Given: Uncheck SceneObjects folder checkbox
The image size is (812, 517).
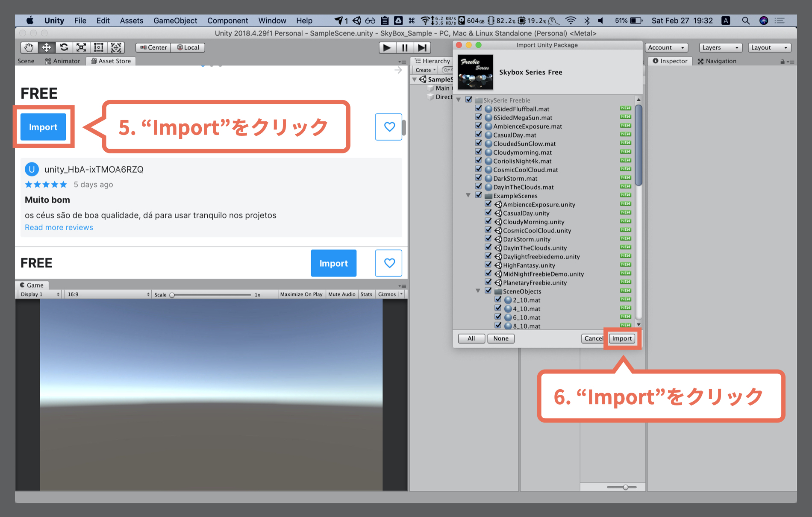Looking at the screenshot, I should coord(488,291).
